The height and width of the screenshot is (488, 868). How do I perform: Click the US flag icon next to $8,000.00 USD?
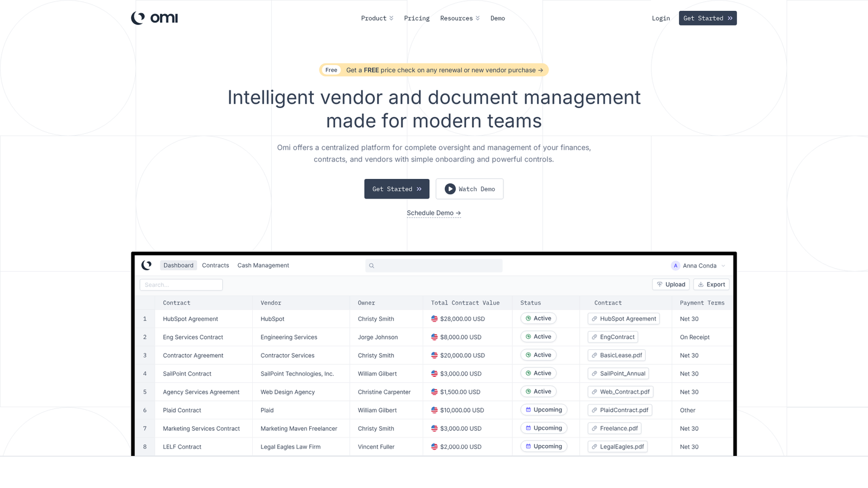tap(435, 337)
